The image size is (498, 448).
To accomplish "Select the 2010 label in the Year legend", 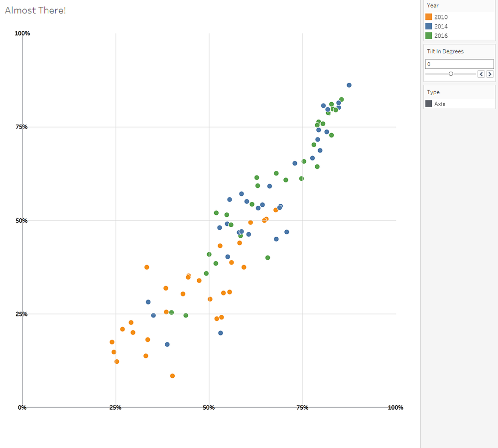I will click(x=441, y=16).
